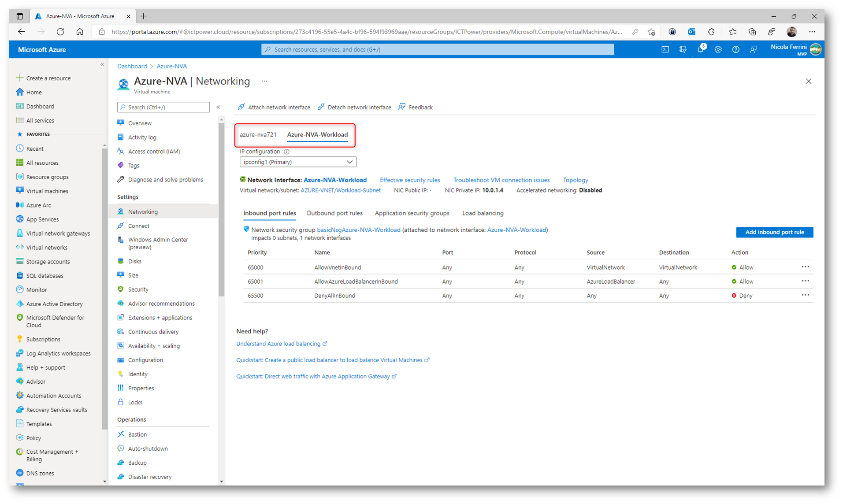Image resolution: width=843 pixels, height=504 pixels.
Task: Open Virtual machines in favorites sidebar
Action: point(47,191)
